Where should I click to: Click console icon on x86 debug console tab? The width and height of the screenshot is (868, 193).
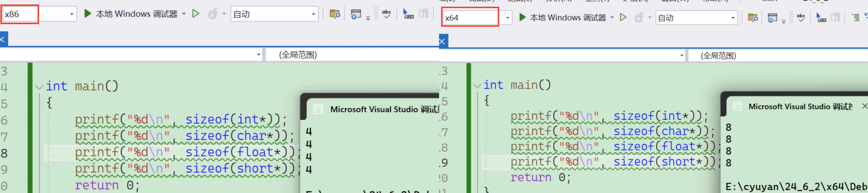(x=318, y=109)
